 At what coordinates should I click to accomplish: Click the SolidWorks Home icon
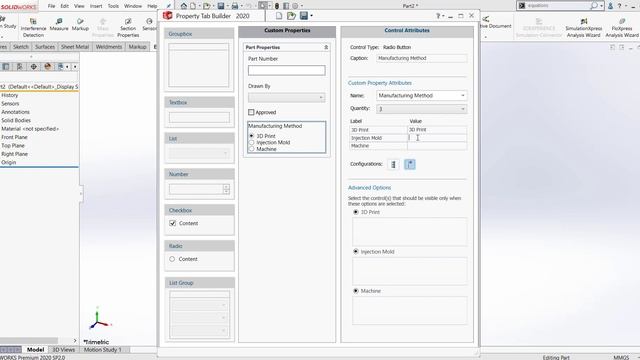pyautogui.click(x=184, y=6)
